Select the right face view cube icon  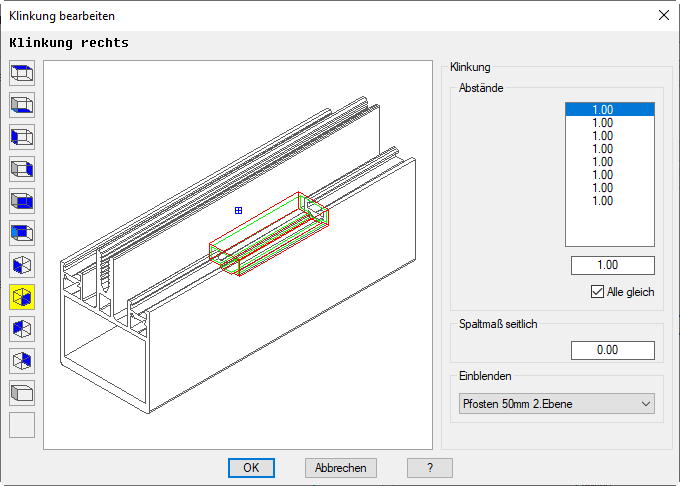click(22, 169)
